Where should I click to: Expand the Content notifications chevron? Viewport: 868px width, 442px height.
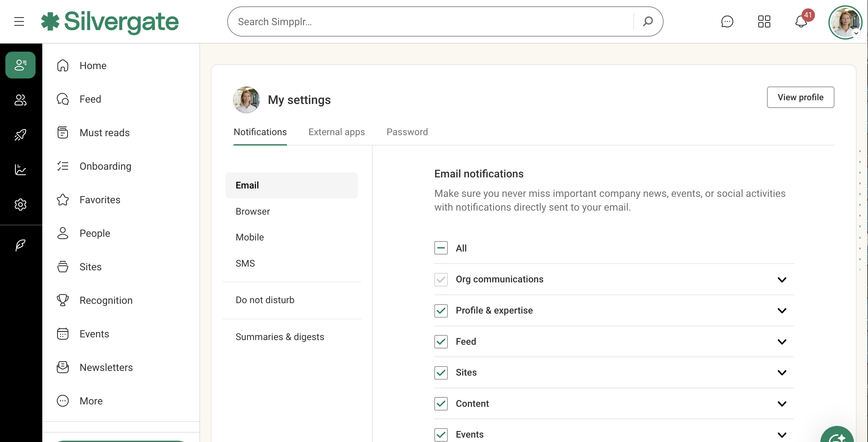tap(782, 404)
